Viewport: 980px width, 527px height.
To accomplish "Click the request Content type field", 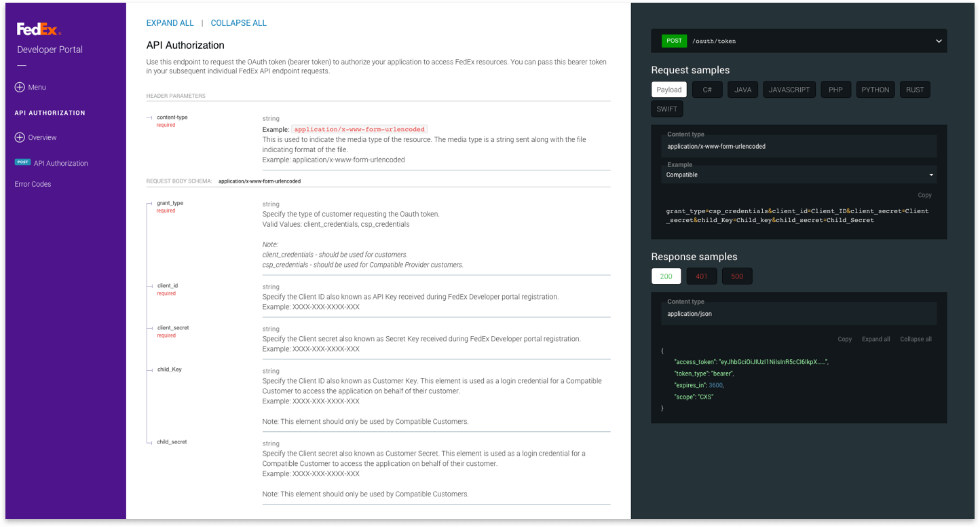I will click(x=799, y=146).
